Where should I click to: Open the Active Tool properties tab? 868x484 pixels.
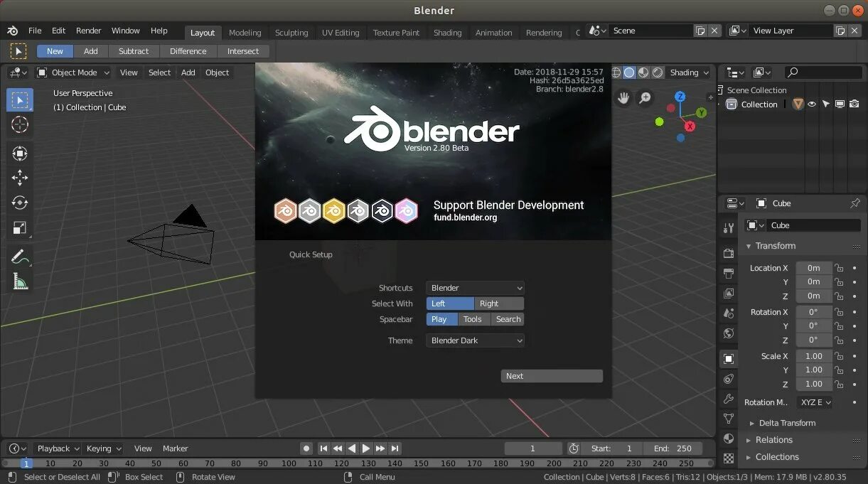click(x=729, y=228)
